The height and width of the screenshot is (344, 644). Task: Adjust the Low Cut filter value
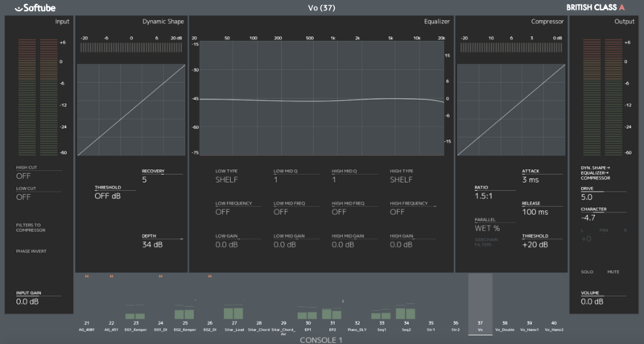point(38,193)
